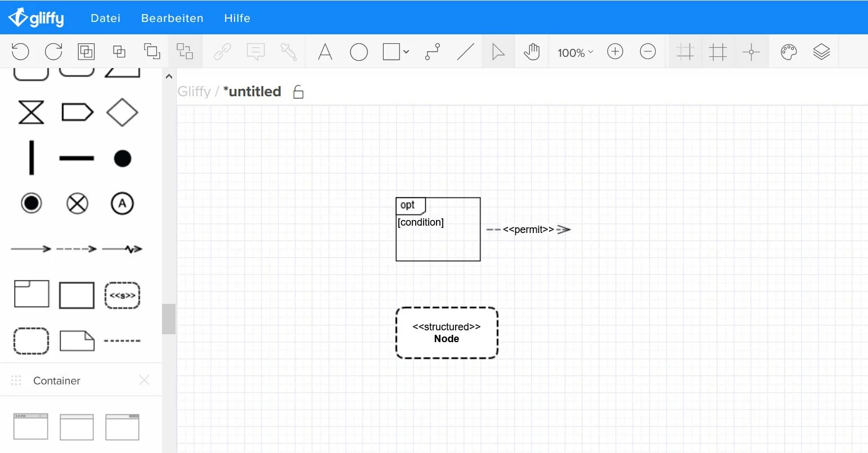Pick the note folded corner shape
868x453 pixels.
[77, 340]
